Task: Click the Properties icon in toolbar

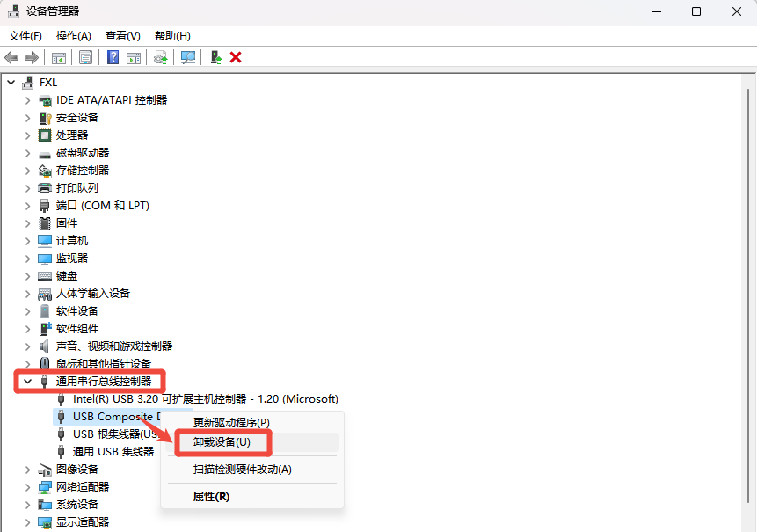Action: click(85, 57)
